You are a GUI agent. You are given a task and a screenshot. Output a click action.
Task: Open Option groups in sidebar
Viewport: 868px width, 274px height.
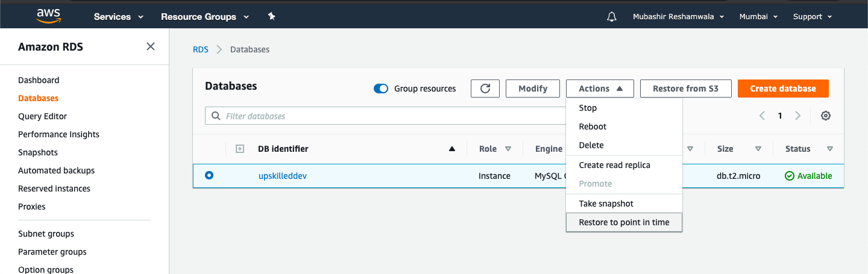point(46,269)
